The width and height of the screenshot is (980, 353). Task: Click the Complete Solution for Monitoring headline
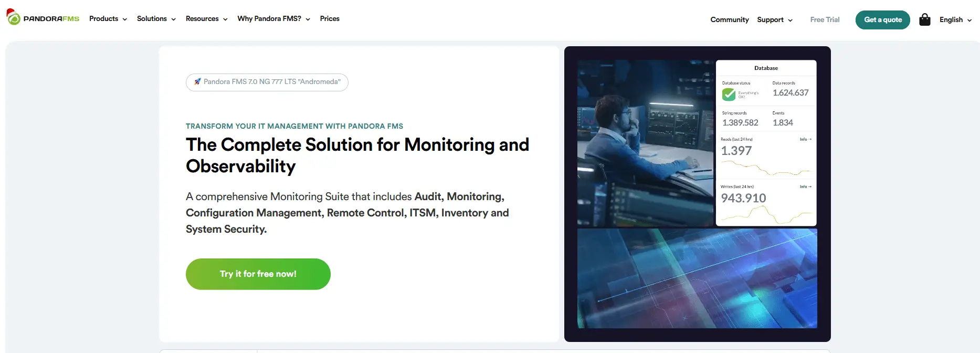click(x=357, y=155)
